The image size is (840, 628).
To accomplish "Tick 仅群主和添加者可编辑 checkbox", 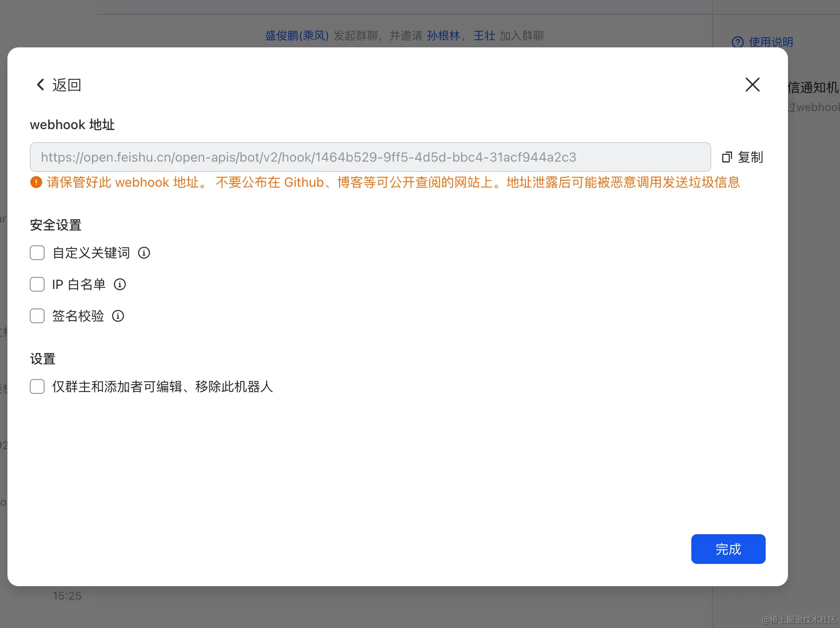I will click(x=37, y=386).
